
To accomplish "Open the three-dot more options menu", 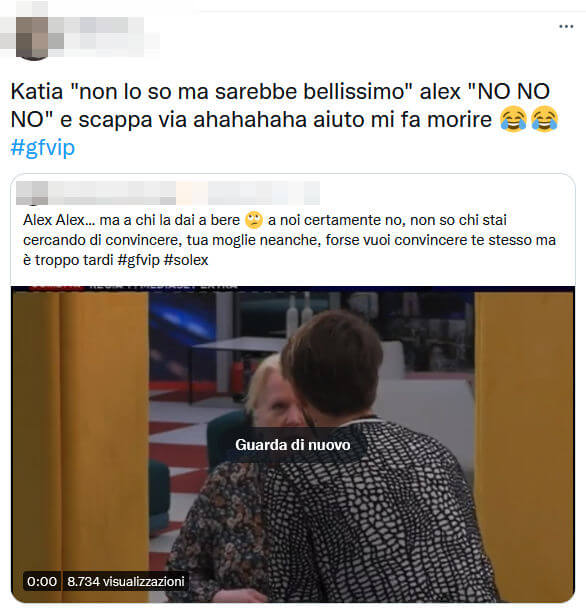I will (566, 26).
